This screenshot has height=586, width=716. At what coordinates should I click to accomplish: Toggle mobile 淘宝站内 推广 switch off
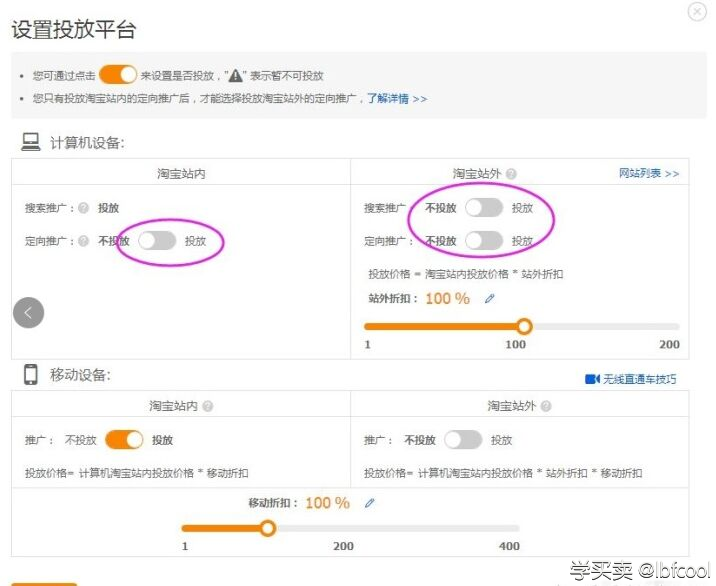(x=124, y=440)
